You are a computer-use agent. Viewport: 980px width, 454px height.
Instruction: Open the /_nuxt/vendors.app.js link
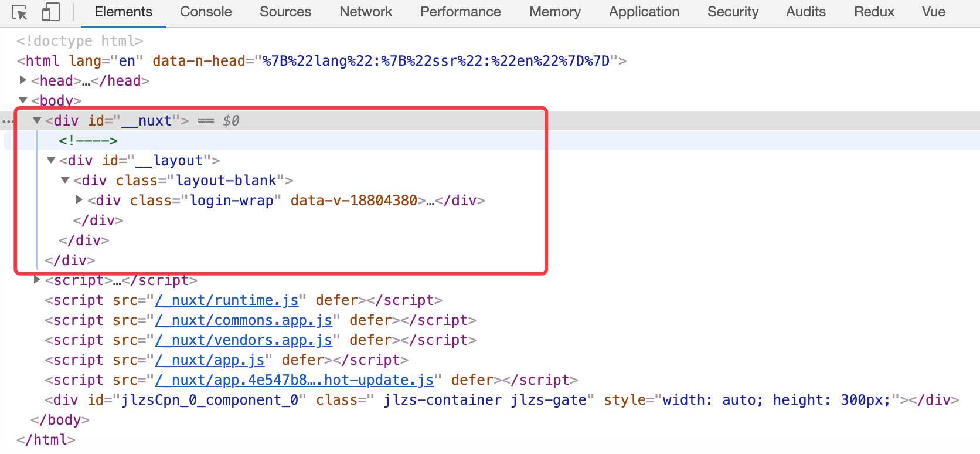click(x=243, y=340)
